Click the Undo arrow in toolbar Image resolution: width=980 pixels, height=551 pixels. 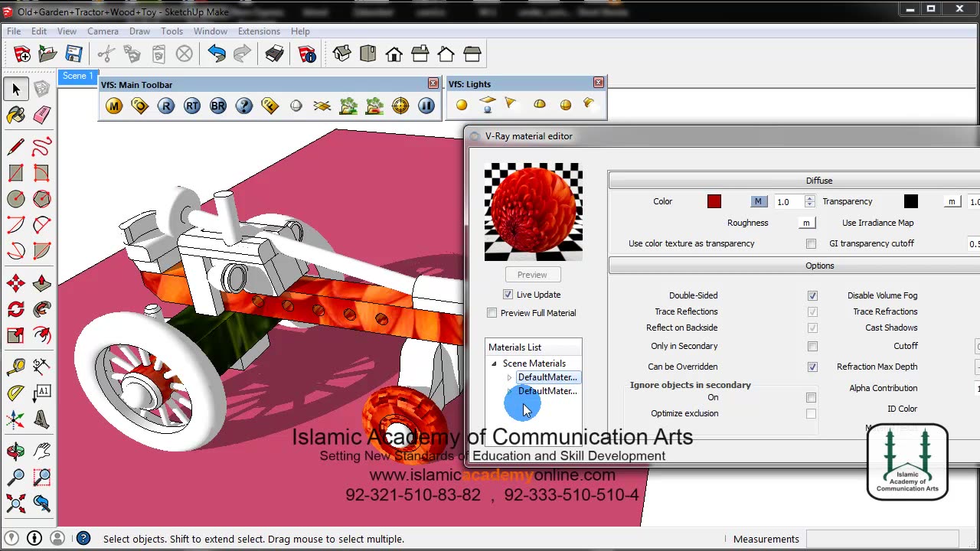217,54
